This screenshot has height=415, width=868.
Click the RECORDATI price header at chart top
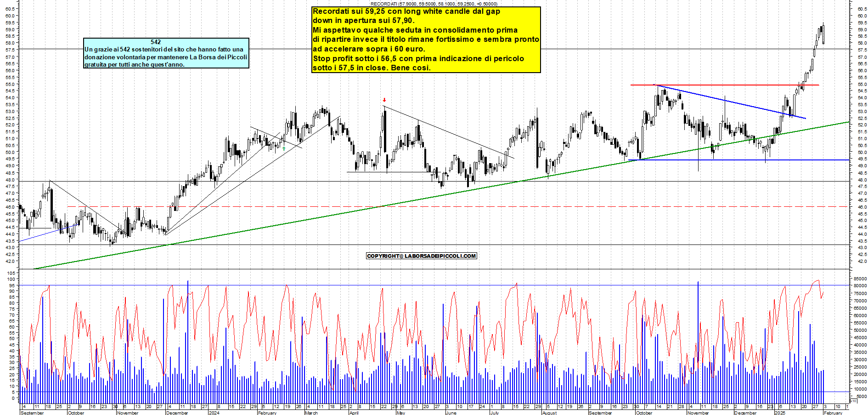434,4
